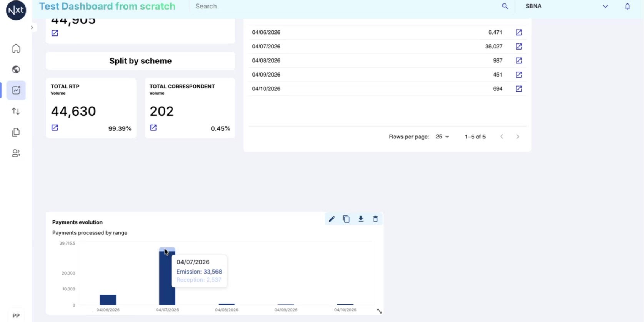
Task: Open the Rows per page dropdown
Action: 442,137
